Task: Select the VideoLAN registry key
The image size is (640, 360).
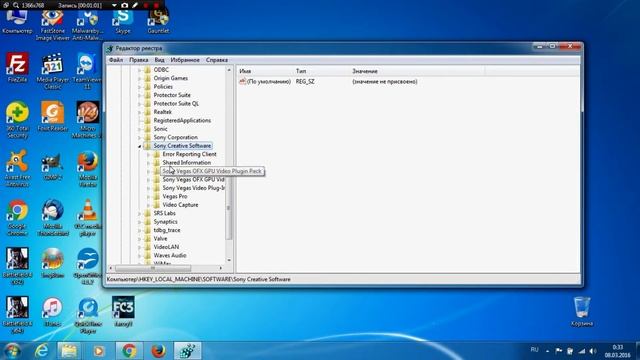Action: pos(166,247)
